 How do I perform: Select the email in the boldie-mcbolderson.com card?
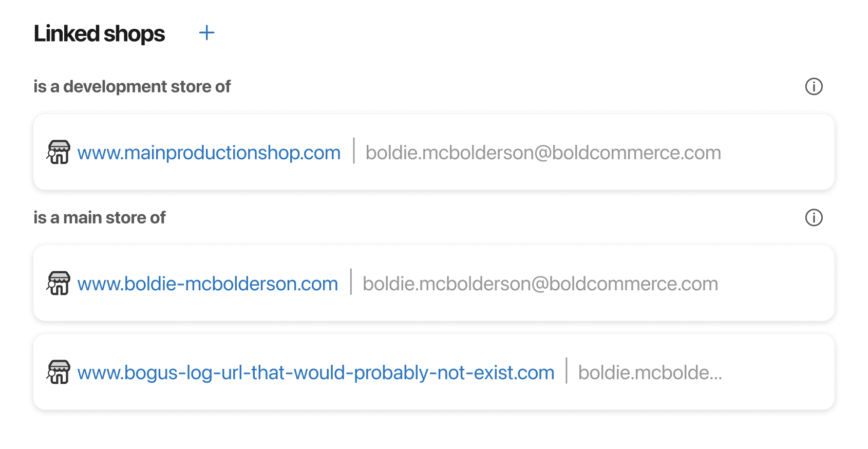coord(540,284)
